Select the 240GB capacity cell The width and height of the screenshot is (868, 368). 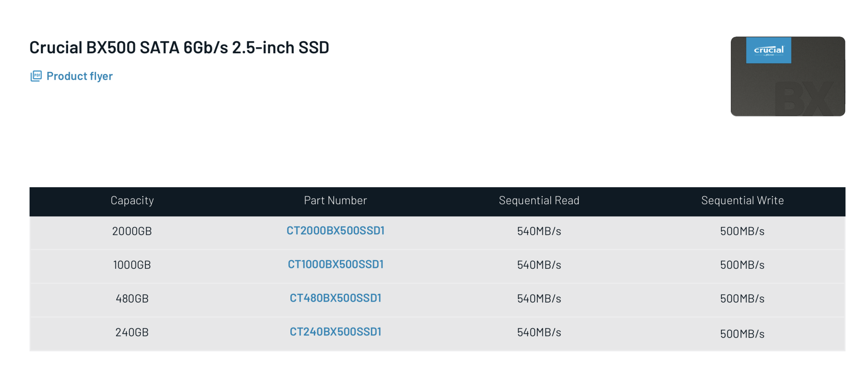click(132, 332)
